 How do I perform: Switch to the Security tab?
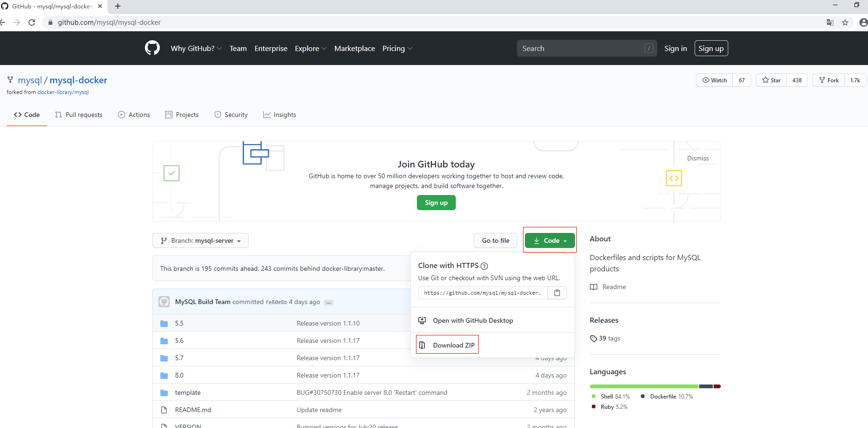pos(231,115)
